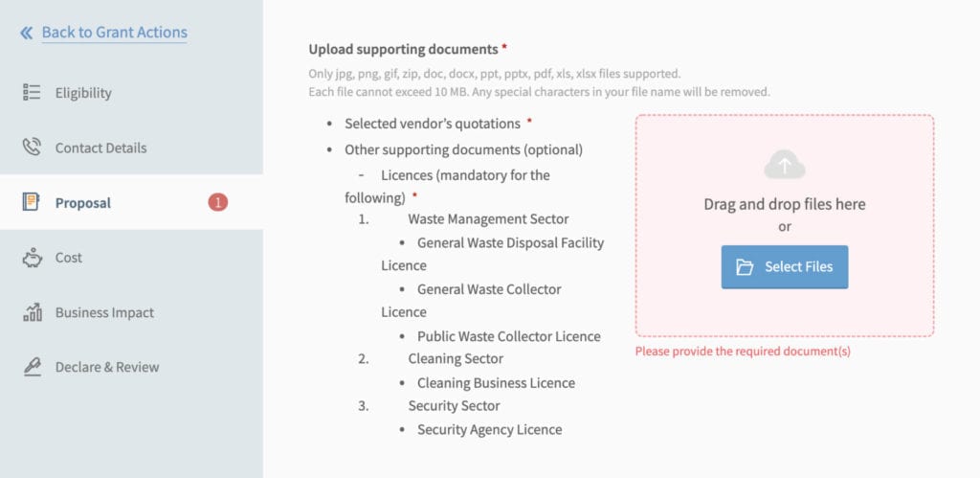Click the Eligibility checklist icon
Image resolution: width=980 pixels, height=478 pixels.
[x=32, y=93]
